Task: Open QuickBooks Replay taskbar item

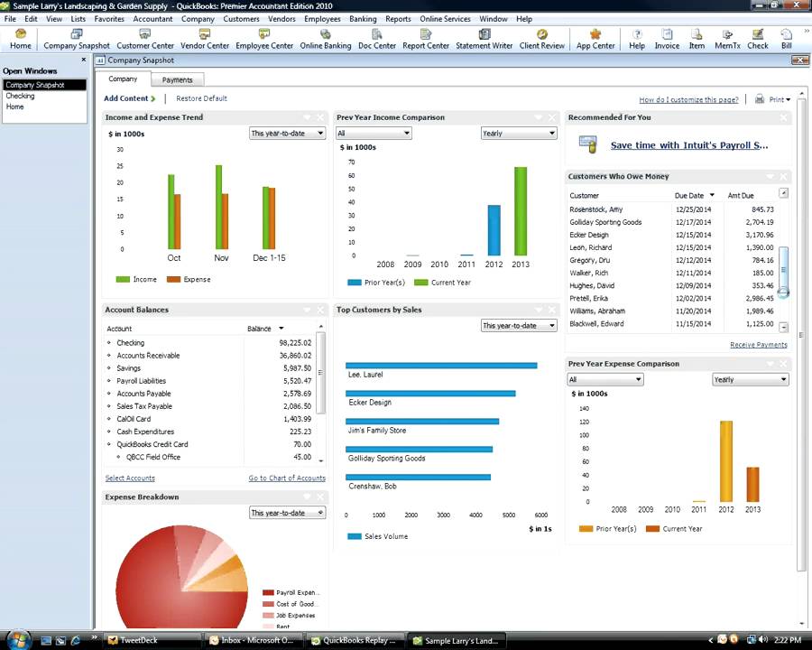Action: click(x=355, y=640)
